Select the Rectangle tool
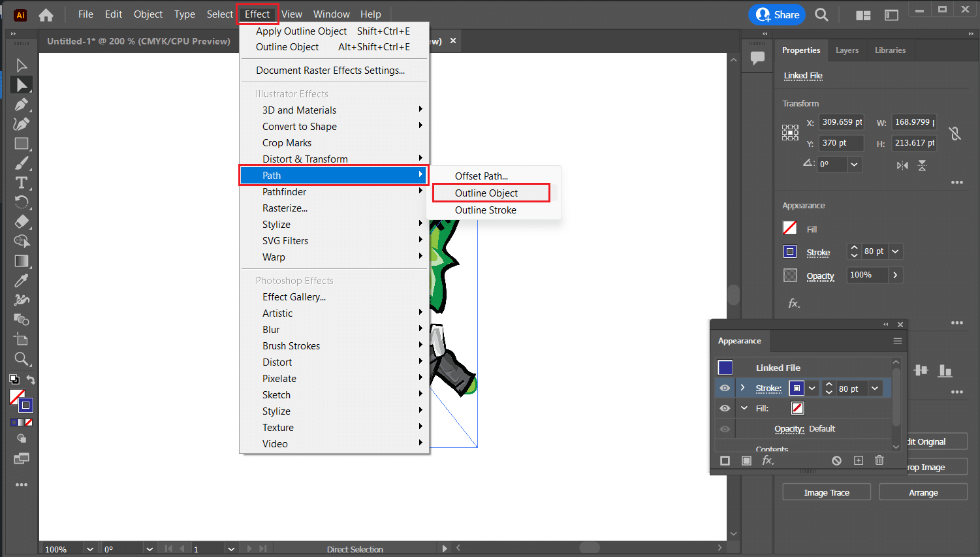Viewport: 980px width, 557px height. pos(22,144)
